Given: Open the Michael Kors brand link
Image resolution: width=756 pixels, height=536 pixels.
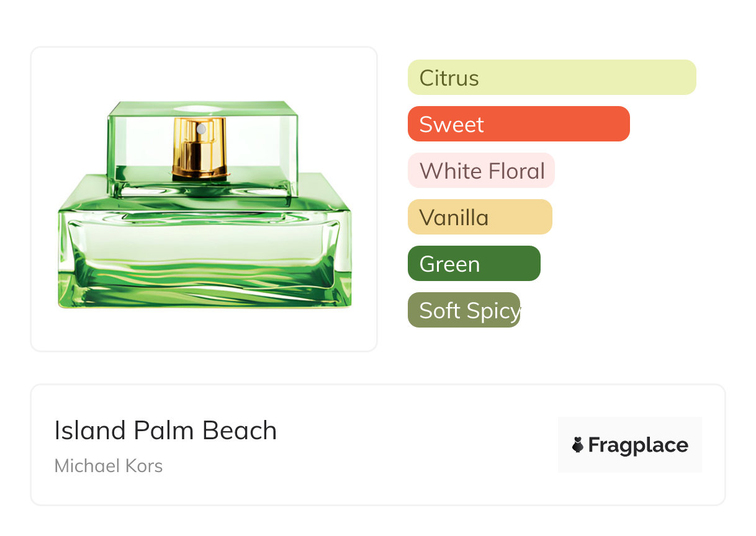Looking at the screenshot, I should click(x=109, y=466).
